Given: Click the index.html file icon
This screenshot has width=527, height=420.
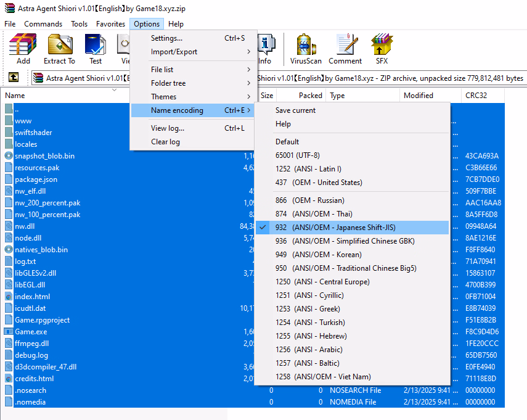Looking at the screenshot, I should pyautogui.click(x=9, y=297).
